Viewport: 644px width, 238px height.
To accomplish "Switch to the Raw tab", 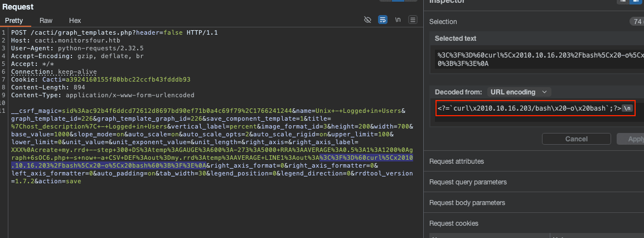I will pyautogui.click(x=46, y=20).
